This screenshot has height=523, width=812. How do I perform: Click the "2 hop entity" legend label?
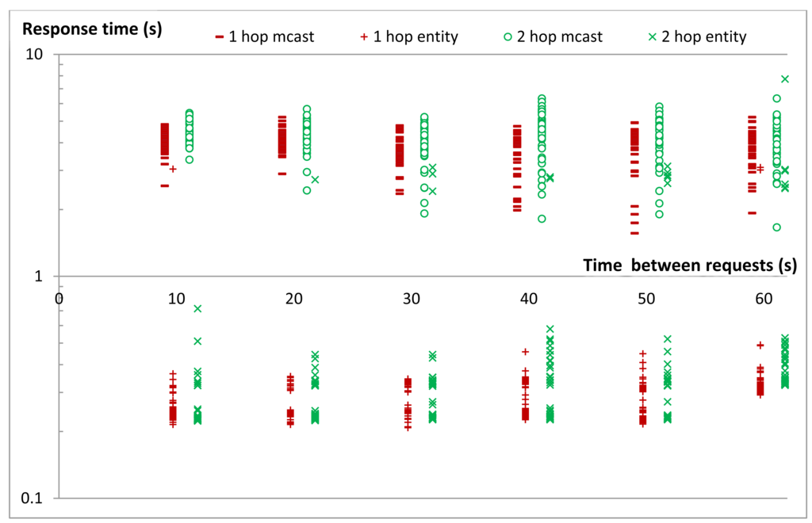point(704,36)
